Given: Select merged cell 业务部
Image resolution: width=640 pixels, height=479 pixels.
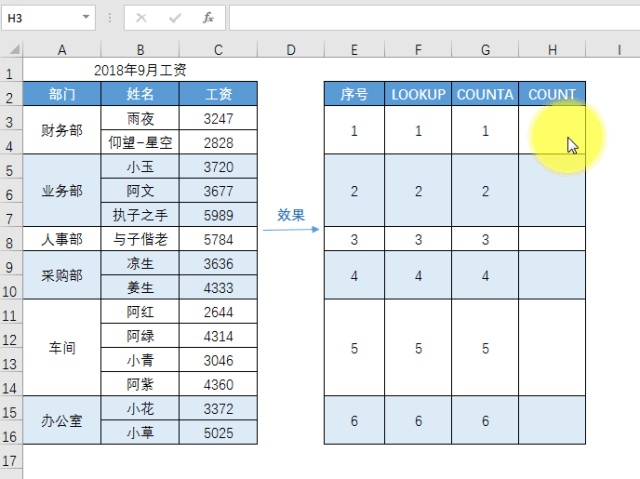Looking at the screenshot, I should (62, 191).
